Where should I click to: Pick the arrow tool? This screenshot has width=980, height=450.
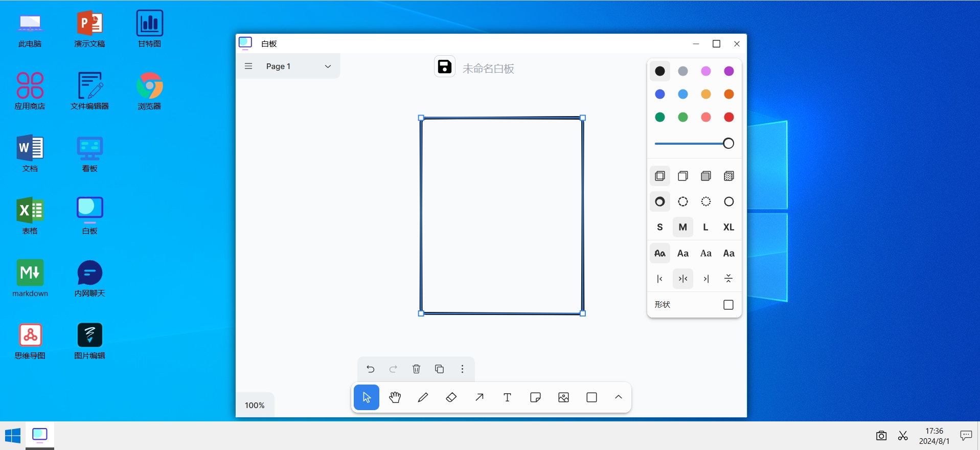click(x=479, y=397)
